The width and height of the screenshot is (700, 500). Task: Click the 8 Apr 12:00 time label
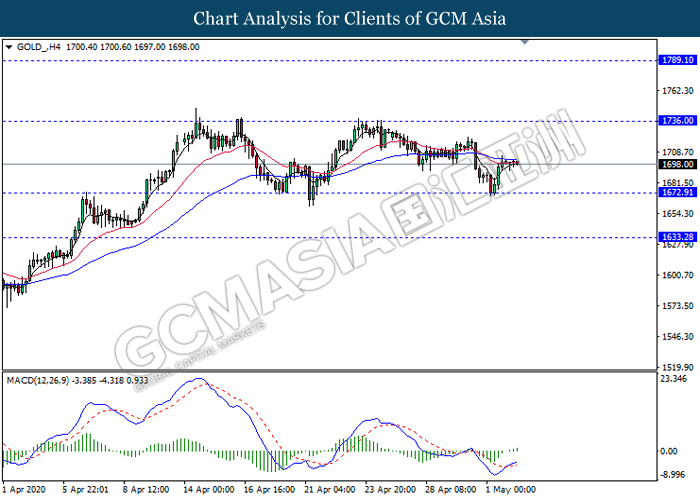click(x=146, y=490)
